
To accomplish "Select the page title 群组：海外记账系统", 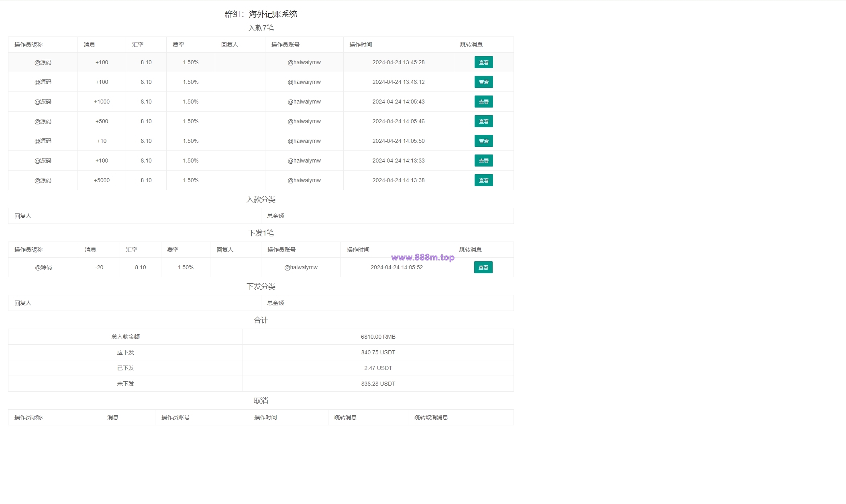I will (261, 14).
